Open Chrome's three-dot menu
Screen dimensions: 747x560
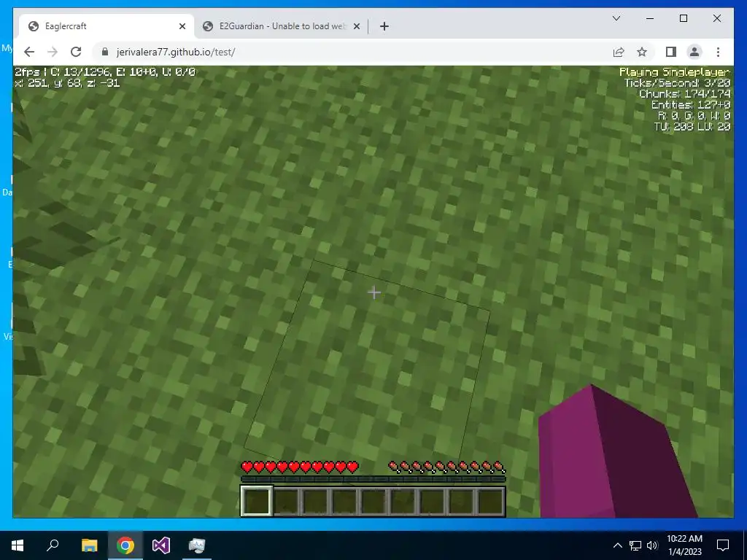coord(718,52)
